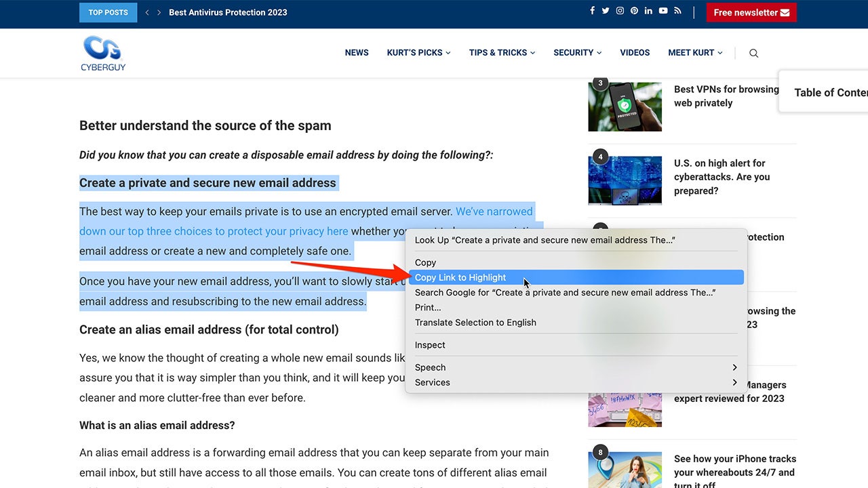
Task: Click heading 'Create an alias email address'
Action: 209,329
